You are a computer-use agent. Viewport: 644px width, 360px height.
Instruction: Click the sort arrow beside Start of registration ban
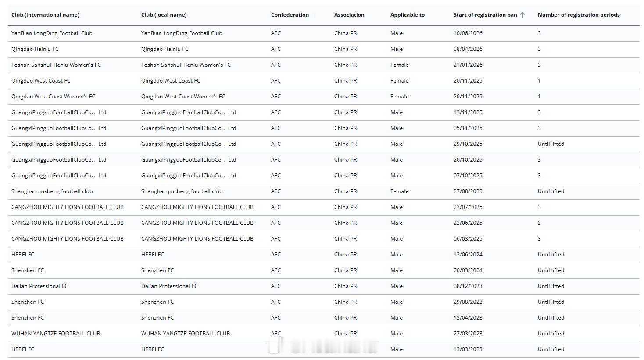[522, 15]
